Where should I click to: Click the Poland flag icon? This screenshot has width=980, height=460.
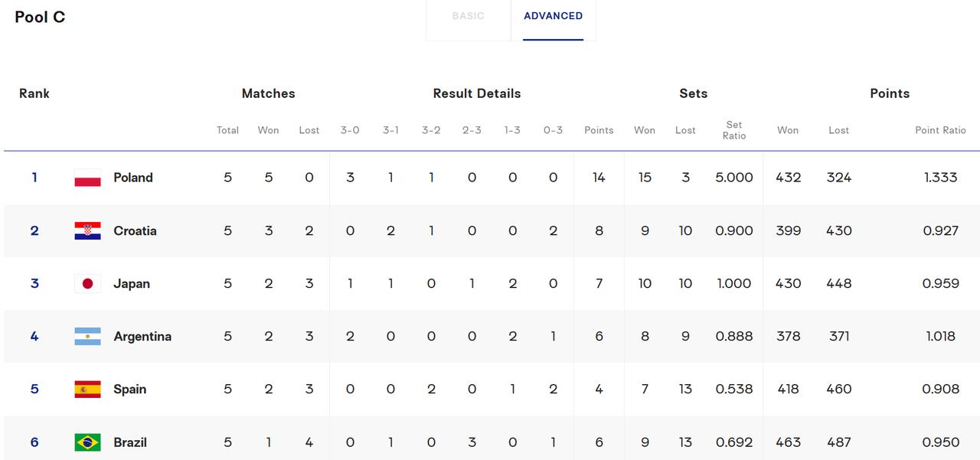(87, 178)
